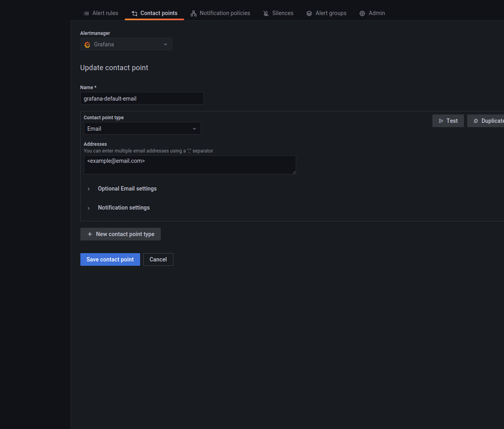Click the Grafana logo icon in Alertmanager selector
This screenshot has height=429, width=504.
[87, 45]
